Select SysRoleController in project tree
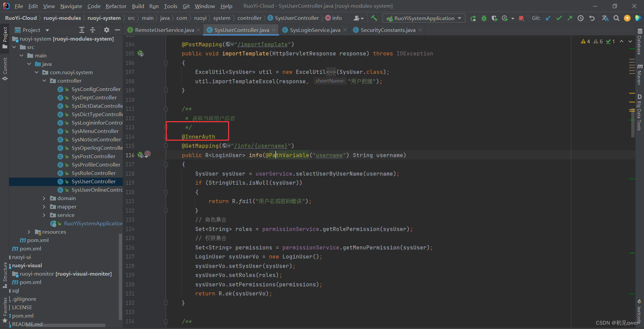This screenshot has width=644, height=329. coord(94,173)
